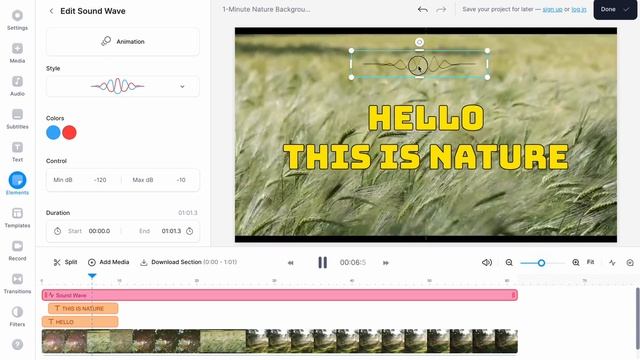Open the Text sidebar panel

(x=17, y=152)
